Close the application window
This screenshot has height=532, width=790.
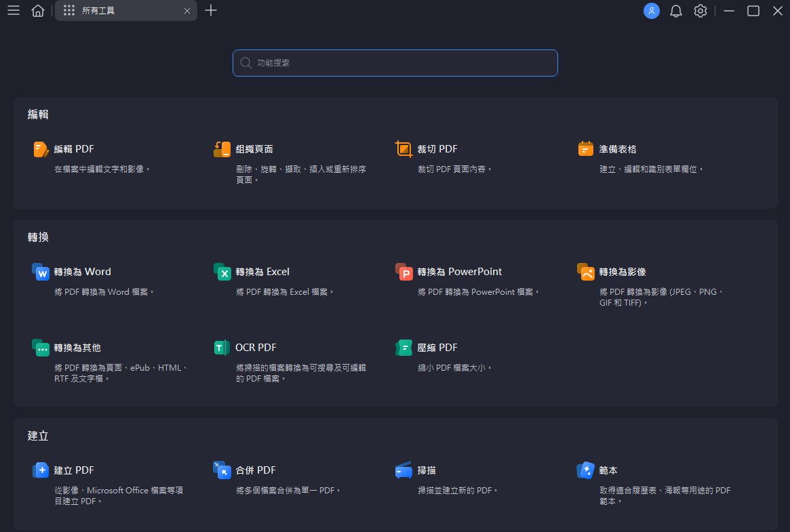tap(777, 11)
